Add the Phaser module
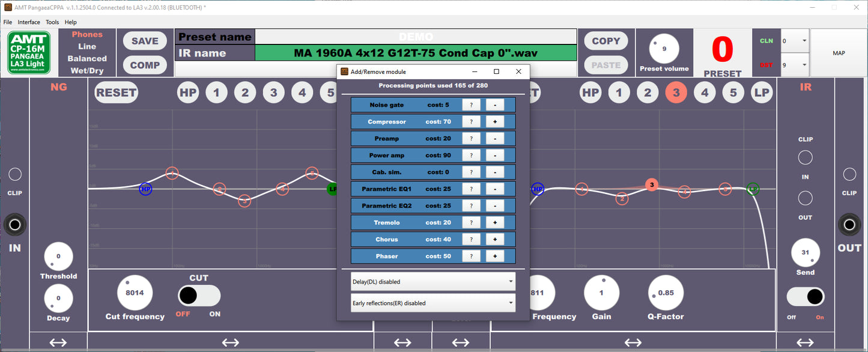 pyautogui.click(x=494, y=256)
